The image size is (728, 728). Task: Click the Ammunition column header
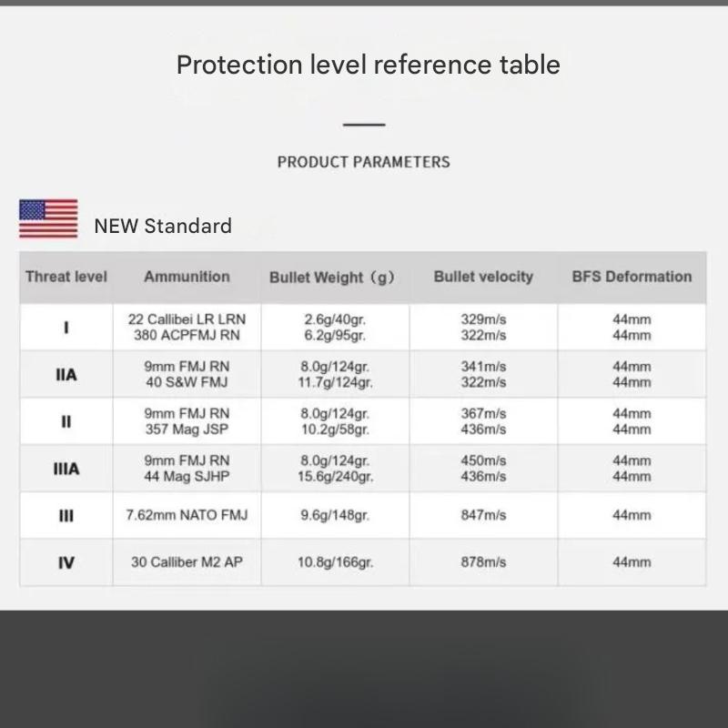pos(187,277)
